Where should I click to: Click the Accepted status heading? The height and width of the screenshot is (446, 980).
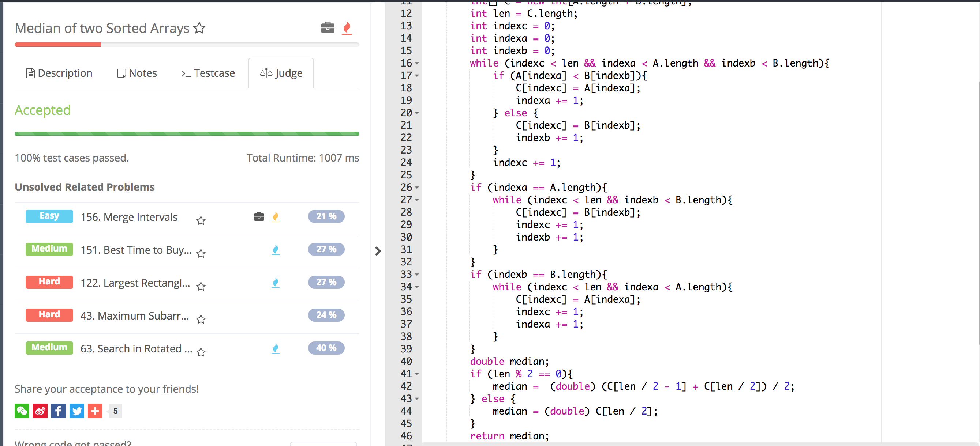42,110
